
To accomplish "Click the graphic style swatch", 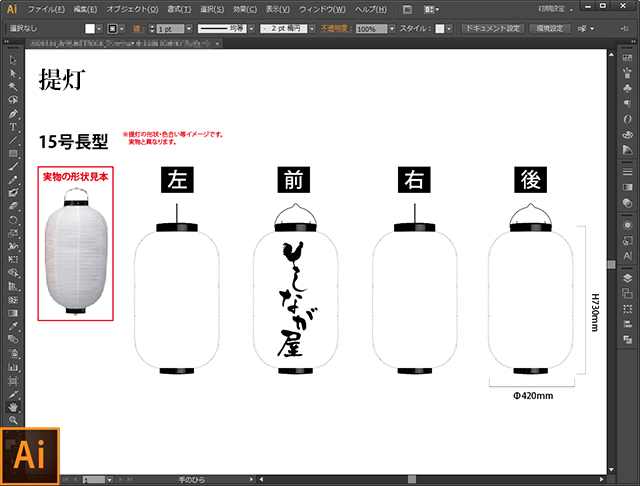I will 440,29.
